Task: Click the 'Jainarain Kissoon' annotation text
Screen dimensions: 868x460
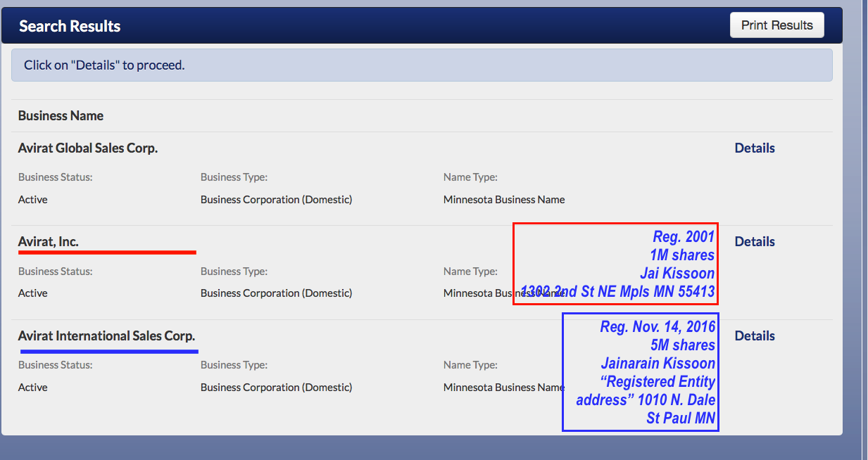Action: click(x=658, y=364)
